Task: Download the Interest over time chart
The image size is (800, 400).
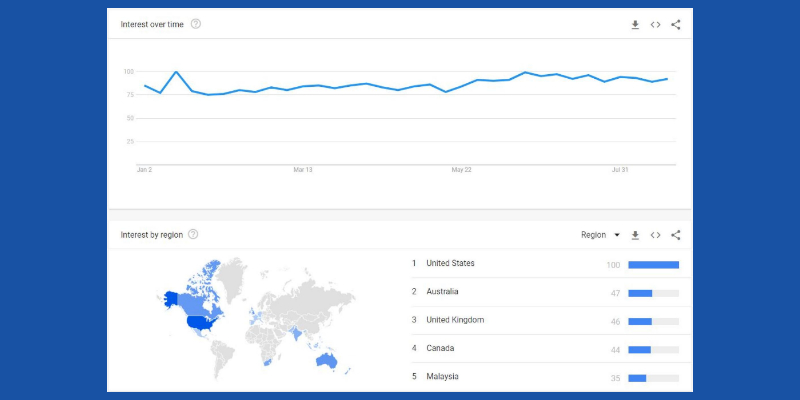Action: (635, 24)
